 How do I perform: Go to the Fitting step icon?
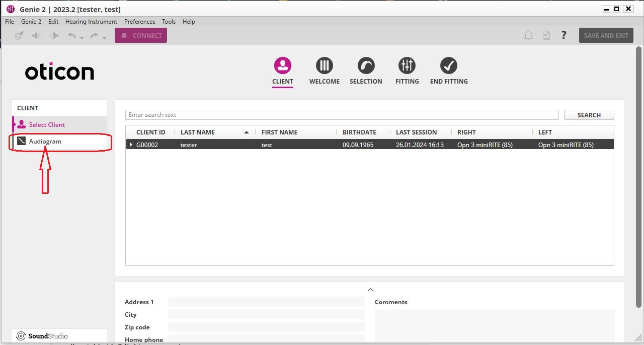coord(407,65)
